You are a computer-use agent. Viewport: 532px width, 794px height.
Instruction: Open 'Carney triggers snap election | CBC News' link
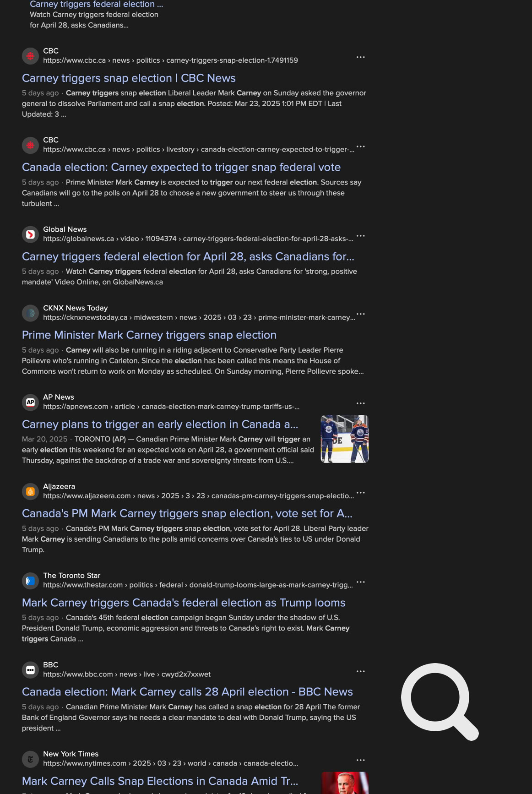point(129,78)
